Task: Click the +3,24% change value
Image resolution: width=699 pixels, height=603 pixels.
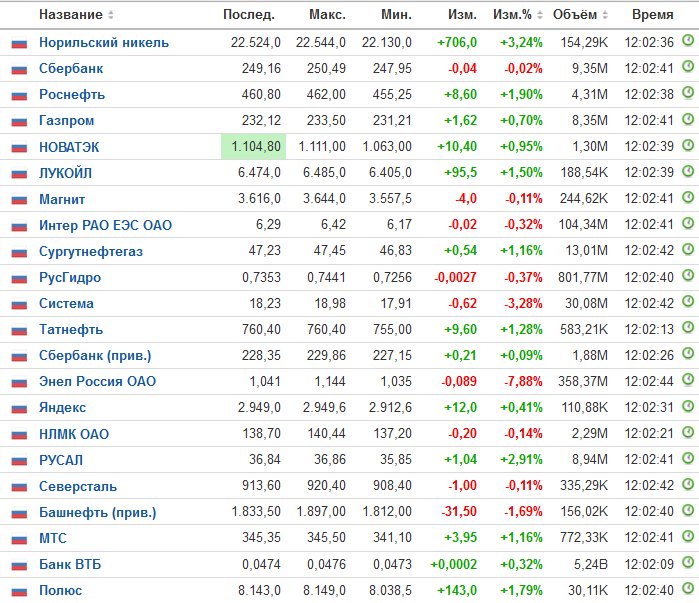Action: coord(521,43)
